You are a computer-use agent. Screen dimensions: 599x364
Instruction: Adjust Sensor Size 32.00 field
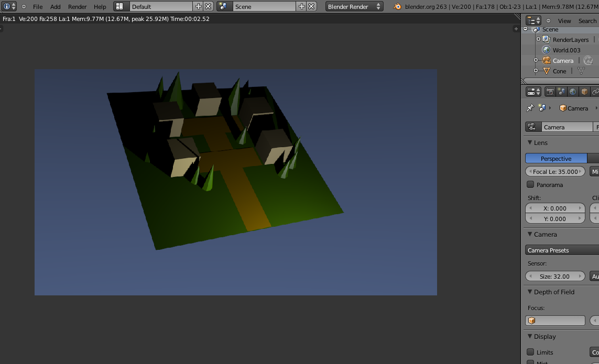pos(555,276)
